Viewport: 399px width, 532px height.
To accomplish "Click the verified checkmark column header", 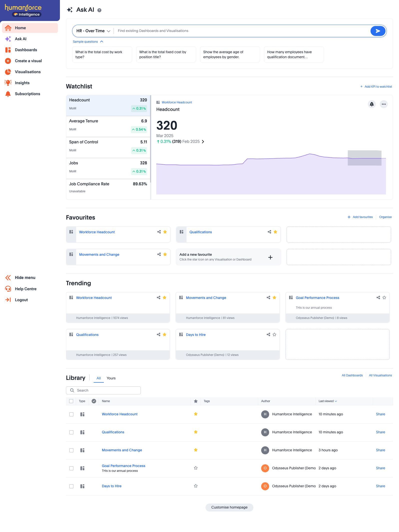I will (x=94, y=401).
